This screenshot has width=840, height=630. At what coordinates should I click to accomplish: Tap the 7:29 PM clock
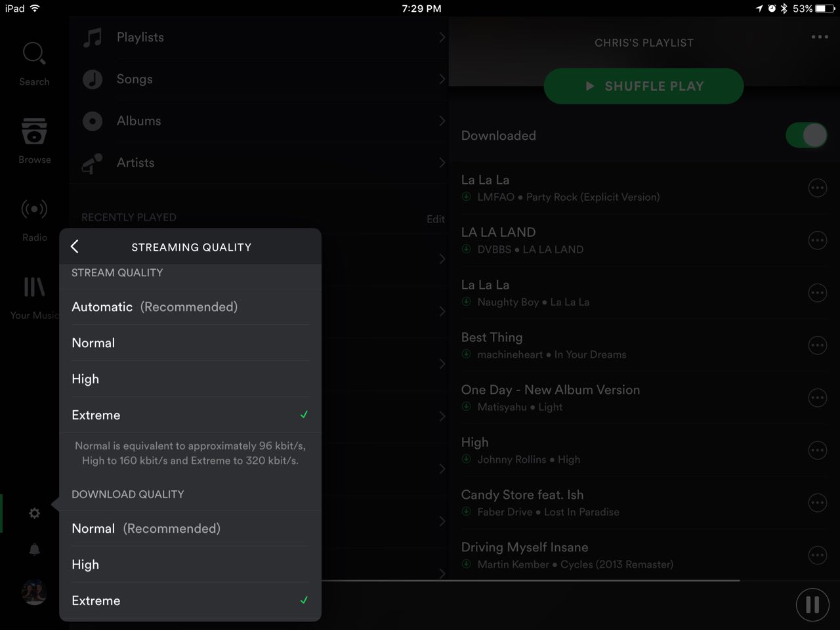click(421, 9)
